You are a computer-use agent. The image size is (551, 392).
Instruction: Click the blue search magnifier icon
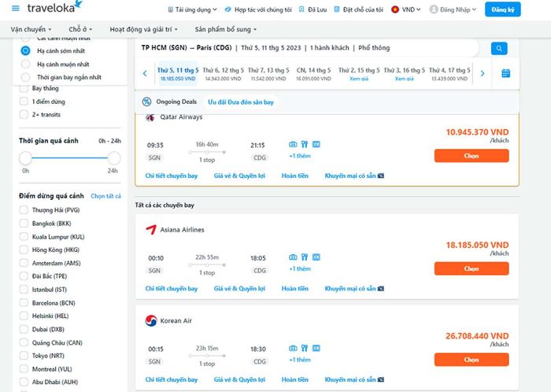(499, 49)
